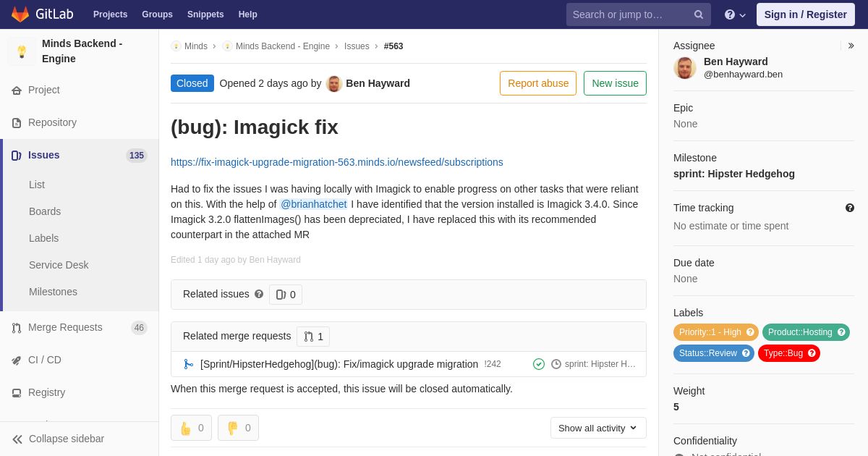Give a thumbs down reaction
Screen dimensions: 868x456
point(238,428)
